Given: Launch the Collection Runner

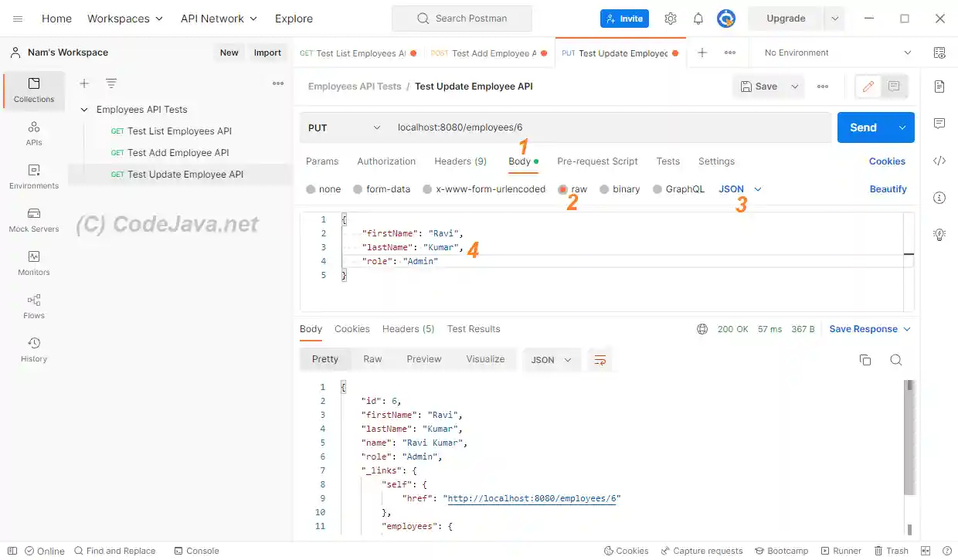Looking at the screenshot, I should coord(841,550).
